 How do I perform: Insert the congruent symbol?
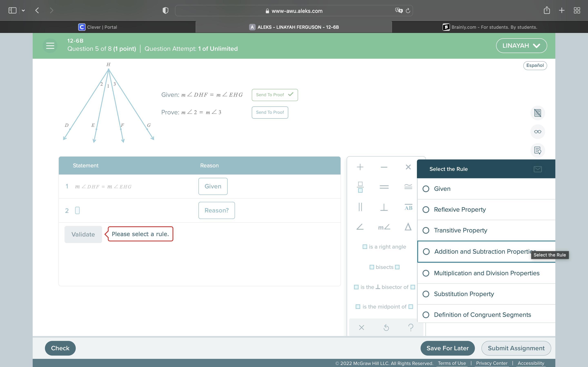click(408, 187)
